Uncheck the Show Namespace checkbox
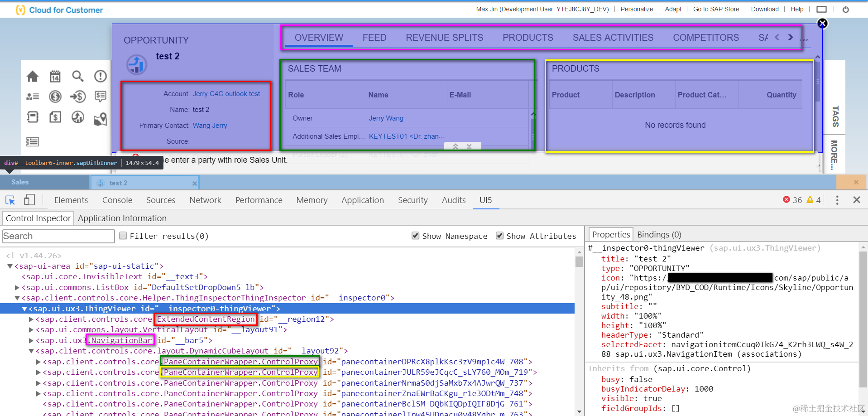 pos(415,236)
